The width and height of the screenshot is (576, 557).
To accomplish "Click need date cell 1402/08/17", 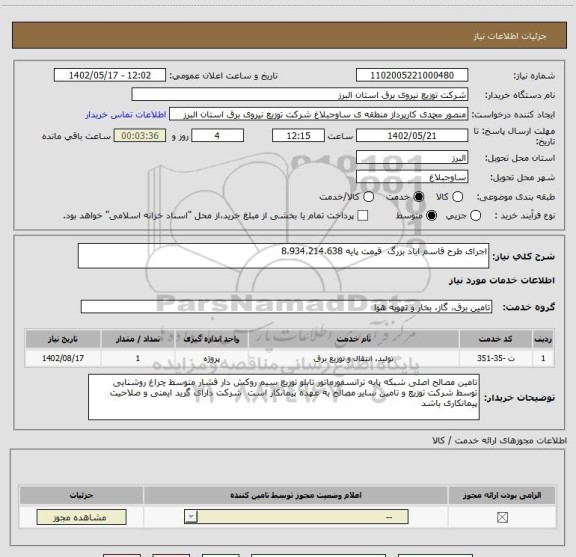I will click(63, 358).
